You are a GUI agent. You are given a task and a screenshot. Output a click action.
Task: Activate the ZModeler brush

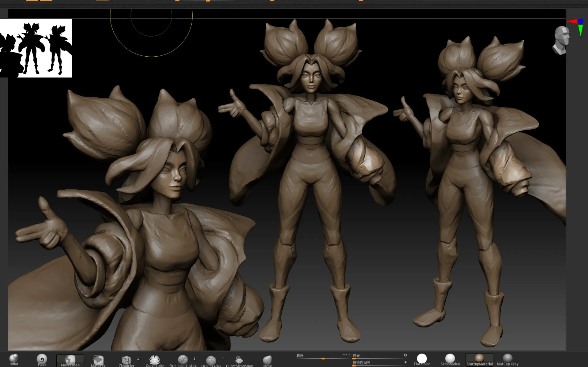coord(126,360)
